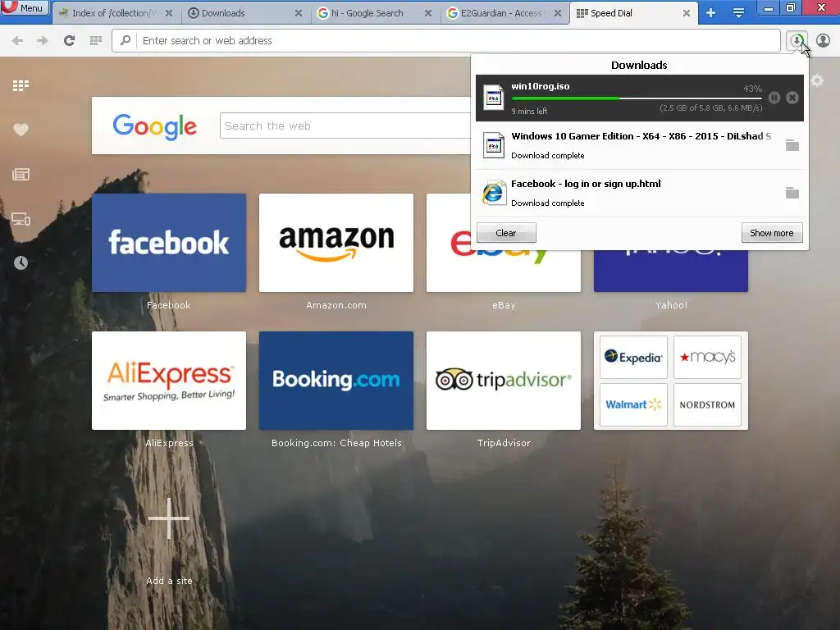
Task: Open the Opera Menu button
Action: 25,8
